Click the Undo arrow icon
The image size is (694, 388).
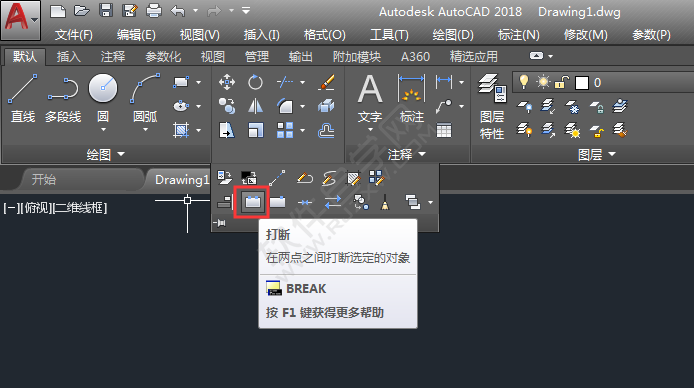(x=177, y=11)
